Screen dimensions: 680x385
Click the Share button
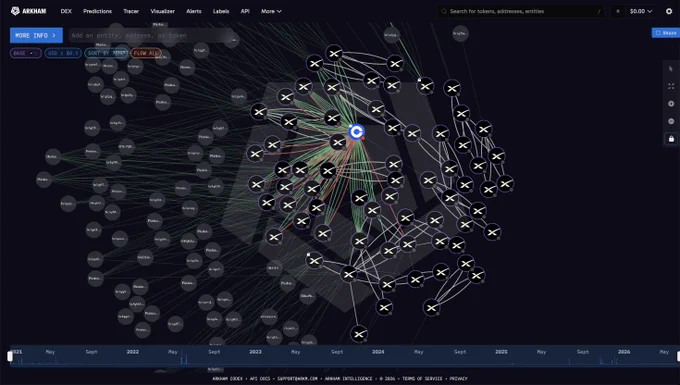pos(666,33)
